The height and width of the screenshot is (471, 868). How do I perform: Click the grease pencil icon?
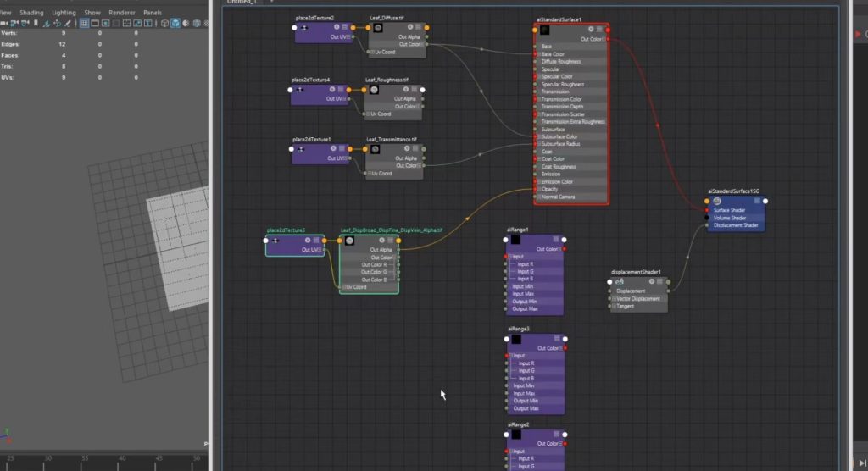tap(68, 23)
